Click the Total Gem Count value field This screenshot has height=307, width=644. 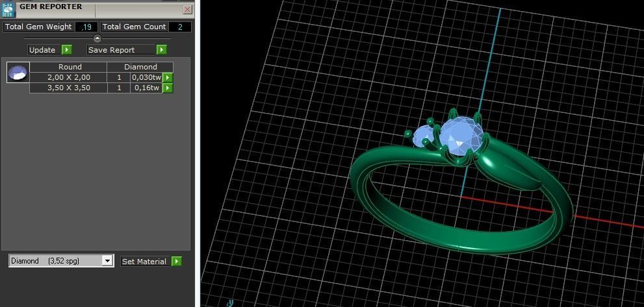coord(180,27)
